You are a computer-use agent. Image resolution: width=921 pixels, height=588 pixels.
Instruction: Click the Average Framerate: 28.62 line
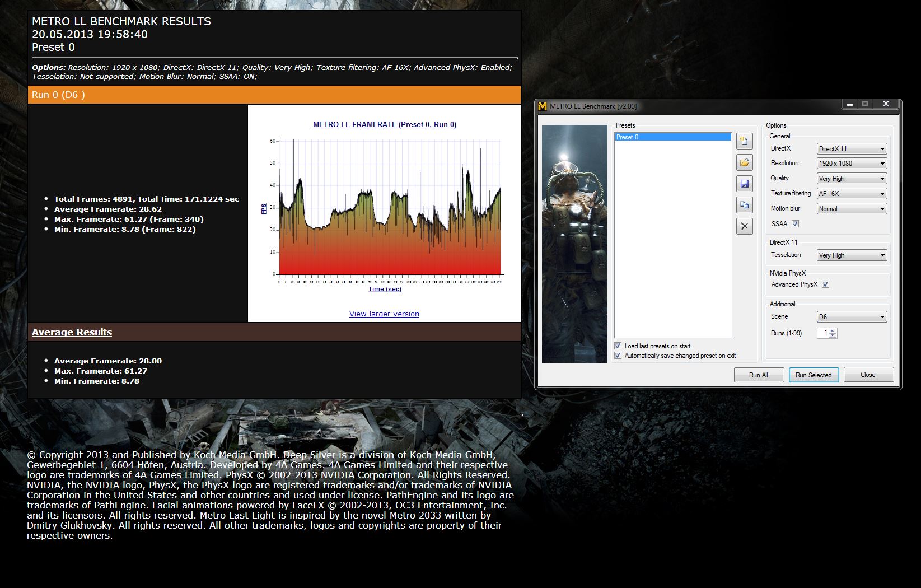coord(108,209)
